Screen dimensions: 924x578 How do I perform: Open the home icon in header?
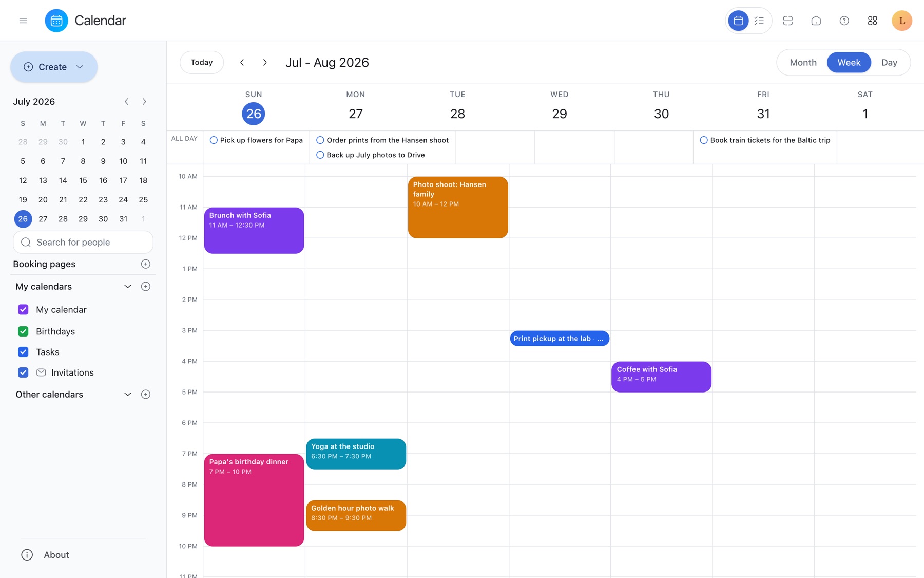816,21
